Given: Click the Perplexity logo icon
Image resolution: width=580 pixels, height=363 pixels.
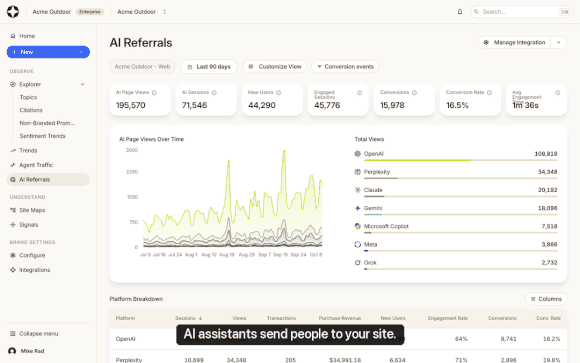Looking at the screenshot, I should pyautogui.click(x=358, y=172).
